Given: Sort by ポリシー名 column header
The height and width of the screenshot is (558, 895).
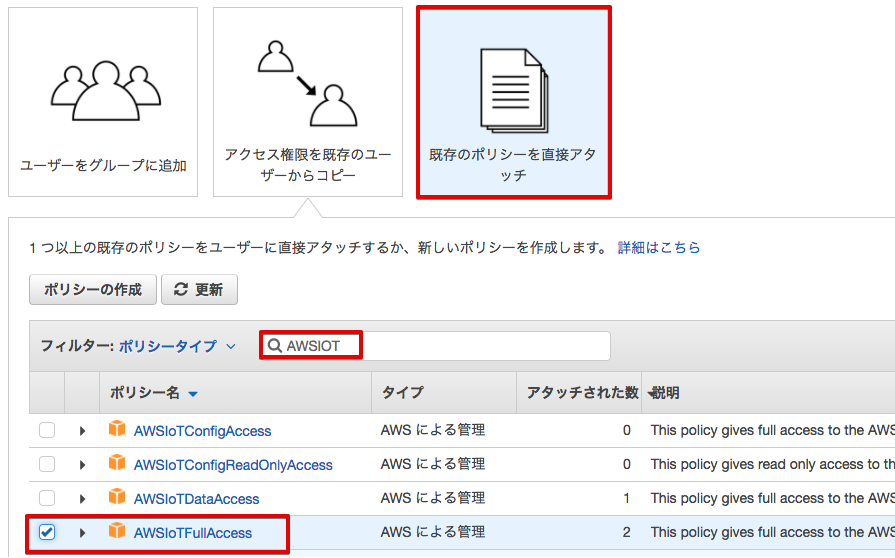Looking at the screenshot, I should tap(154, 393).
